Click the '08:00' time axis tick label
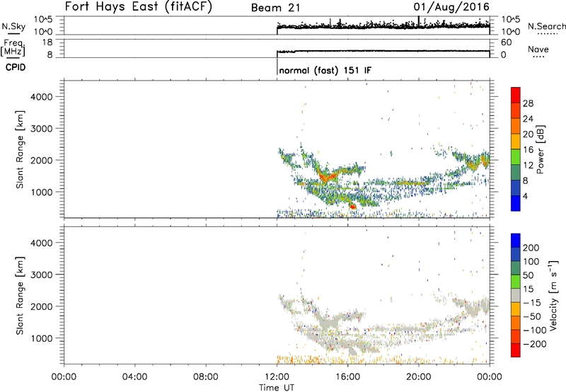Viewport: 566px width, 392px height. [206, 377]
